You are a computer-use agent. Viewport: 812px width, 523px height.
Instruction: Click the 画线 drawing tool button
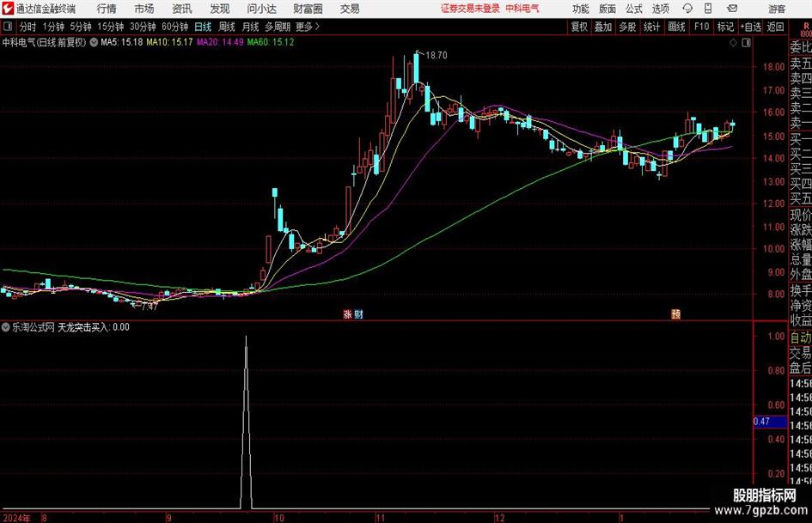pos(676,27)
